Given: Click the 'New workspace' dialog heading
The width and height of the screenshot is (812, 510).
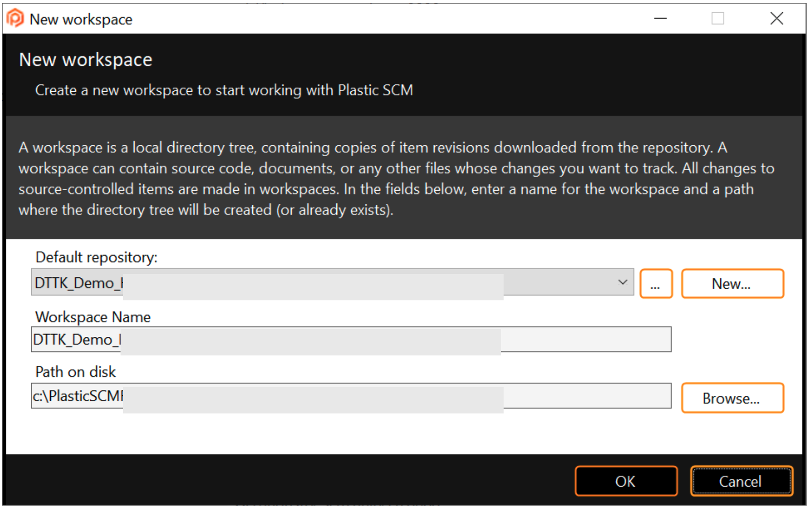Looking at the screenshot, I should [85, 60].
